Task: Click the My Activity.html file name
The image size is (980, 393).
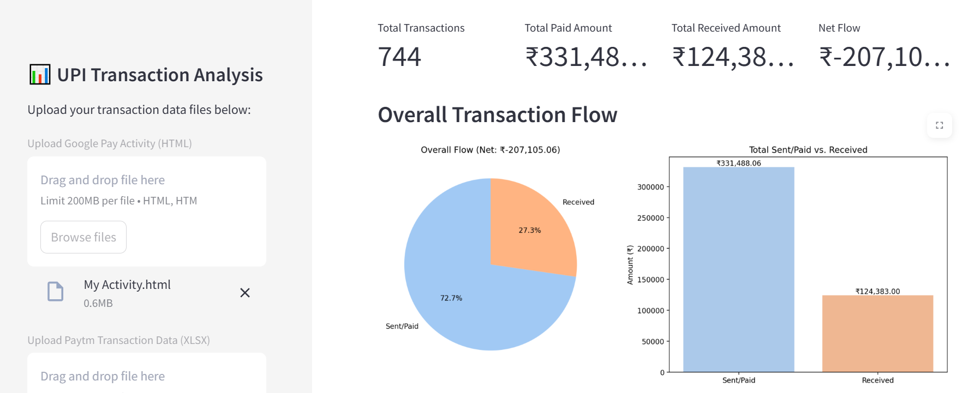Action: pos(127,284)
